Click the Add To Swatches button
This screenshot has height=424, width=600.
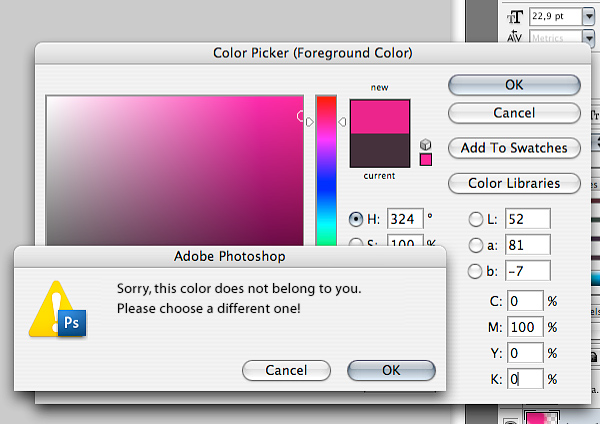[514, 148]
